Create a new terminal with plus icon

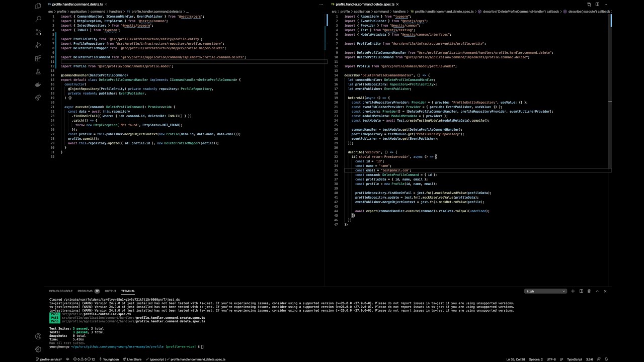click(573, 291)
